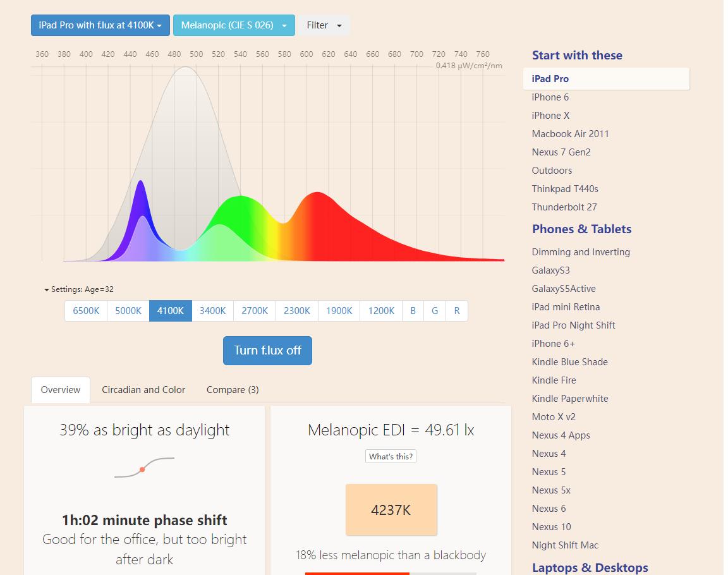The height and width of the screenshot is (575, 728).
Task: Click the Start with these heading
Action: (577, 55)
